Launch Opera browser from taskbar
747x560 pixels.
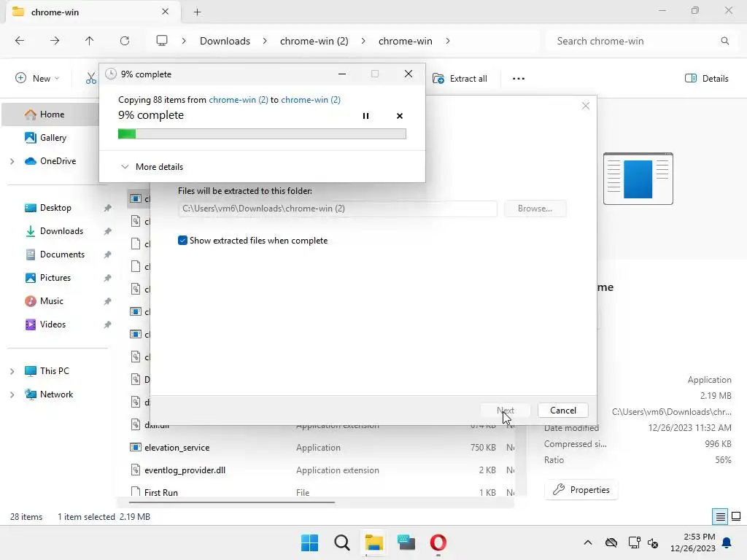tap(438, 542)
